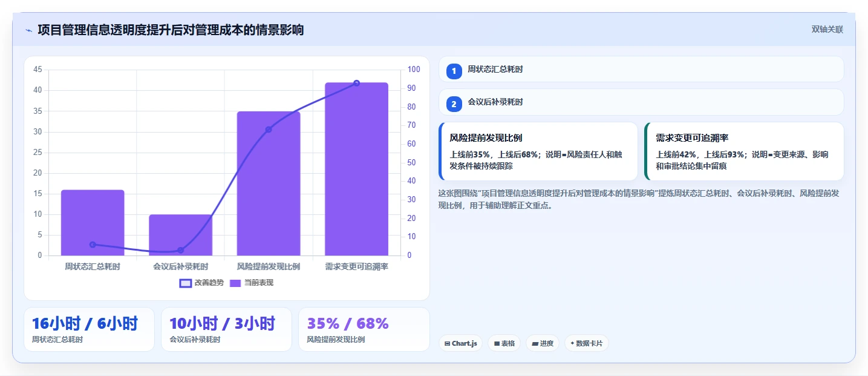Click the right axis value 100
This screenshot has height=376, width=868.
coord(414,70)
